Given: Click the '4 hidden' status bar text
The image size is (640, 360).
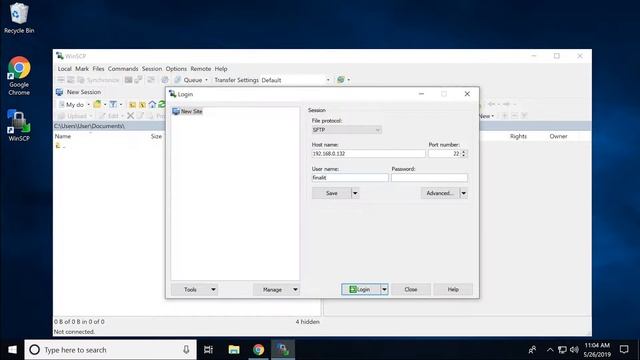Looking at the screenshot, I should click(x=308, y=322).
